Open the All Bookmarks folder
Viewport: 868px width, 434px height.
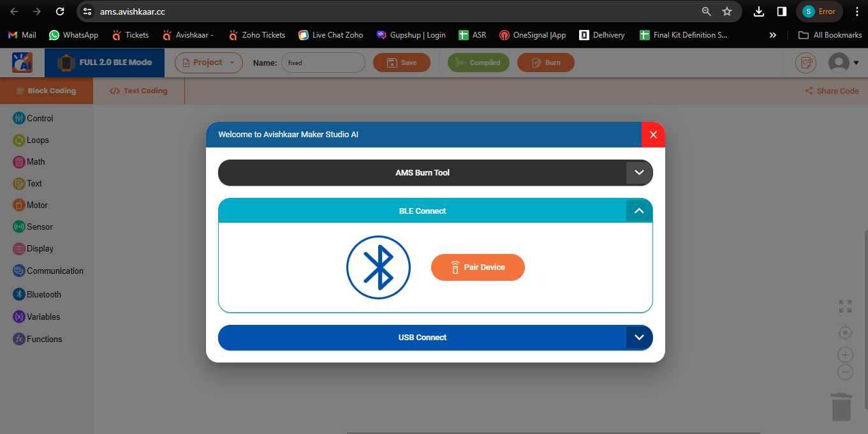coord(830,35)
